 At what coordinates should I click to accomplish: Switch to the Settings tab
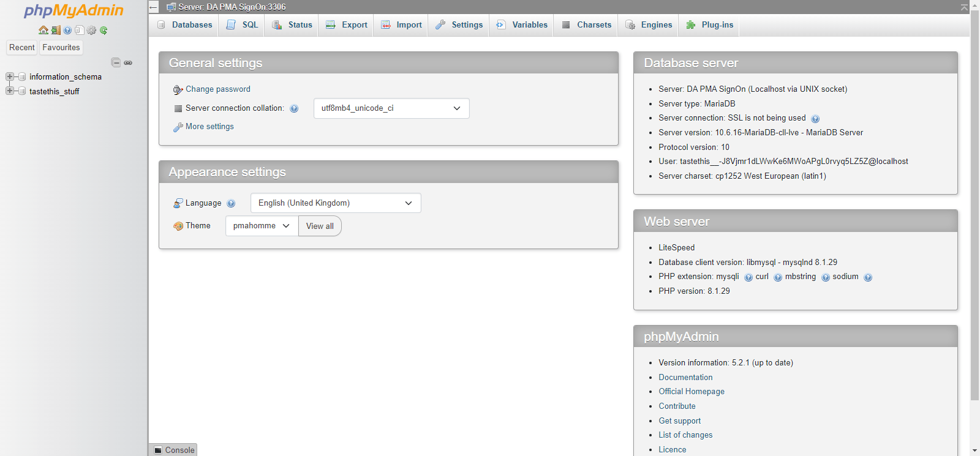[x=459, y=25]
